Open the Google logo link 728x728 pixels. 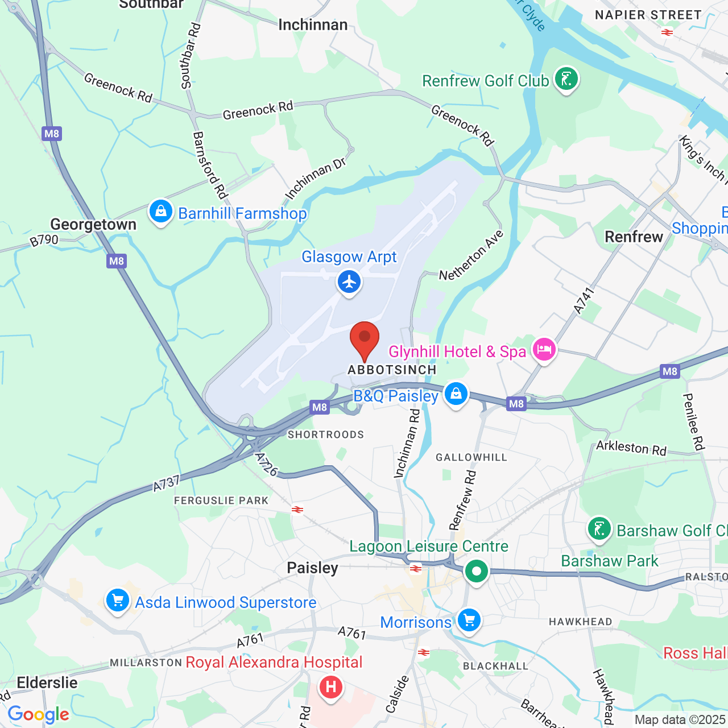point(39,714)
